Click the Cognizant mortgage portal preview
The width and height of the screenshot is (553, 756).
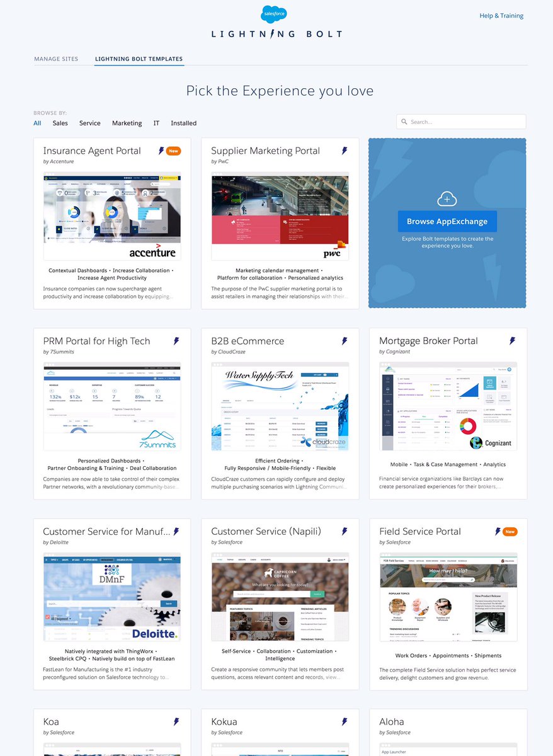pos(448,406)
